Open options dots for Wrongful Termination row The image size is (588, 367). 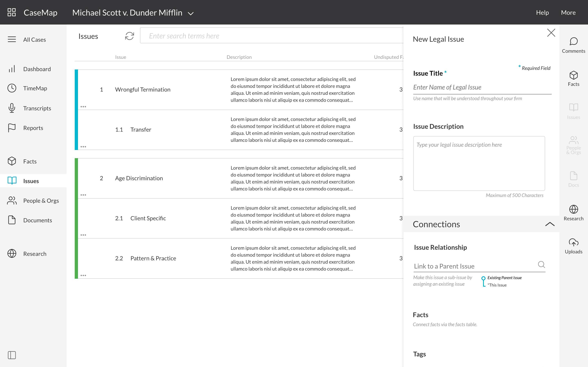click(x=83, y=106)
